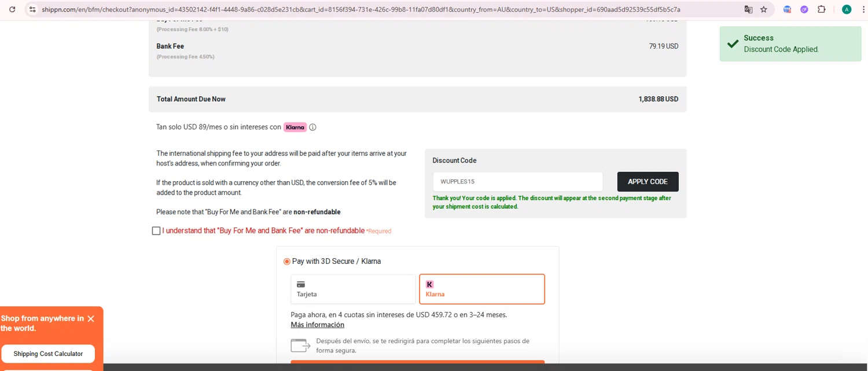Open site information icon in address bar

(x=32, y=9)
